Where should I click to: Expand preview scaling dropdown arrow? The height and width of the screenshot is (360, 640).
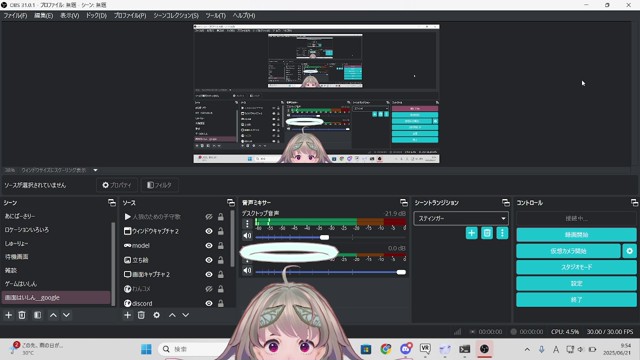click(95, 170)
